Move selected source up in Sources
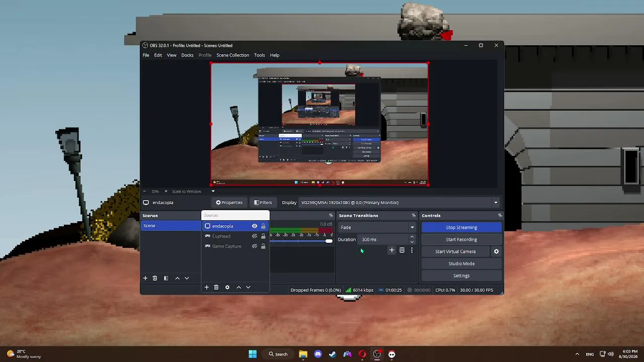This screenshot has width=644, height=362. click(238, 287)
